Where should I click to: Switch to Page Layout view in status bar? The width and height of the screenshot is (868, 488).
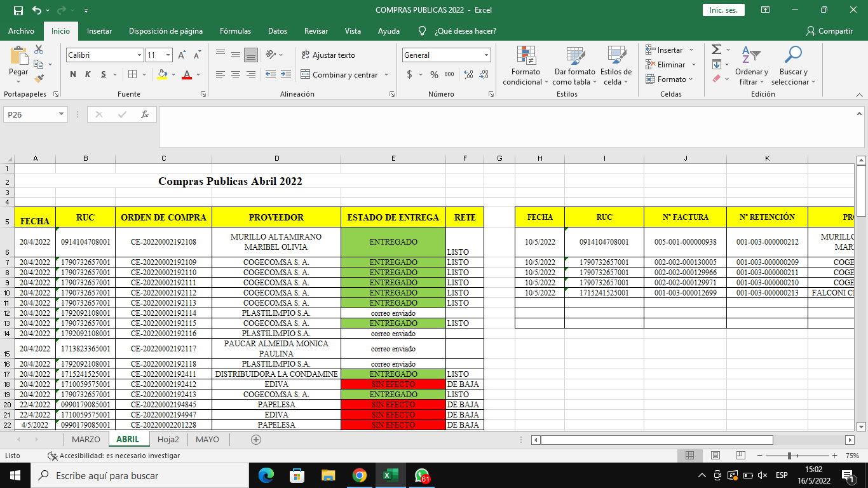coord(715,456)
